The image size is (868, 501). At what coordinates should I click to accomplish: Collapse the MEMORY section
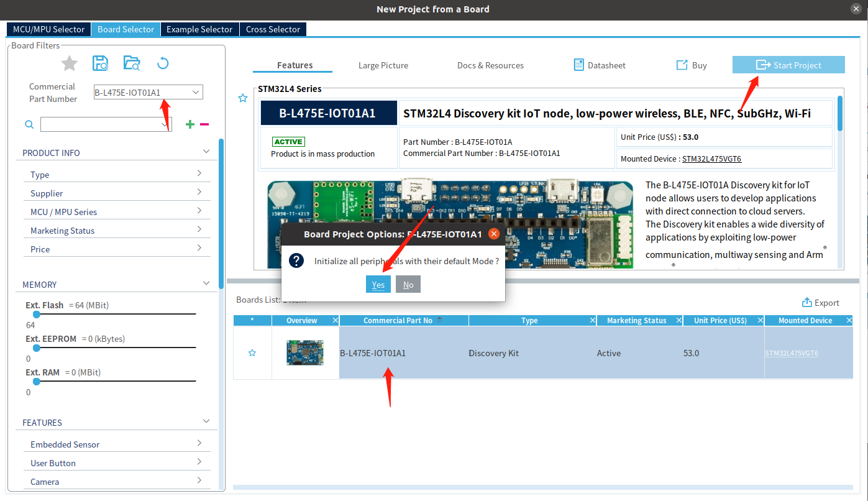pos(206,283)
